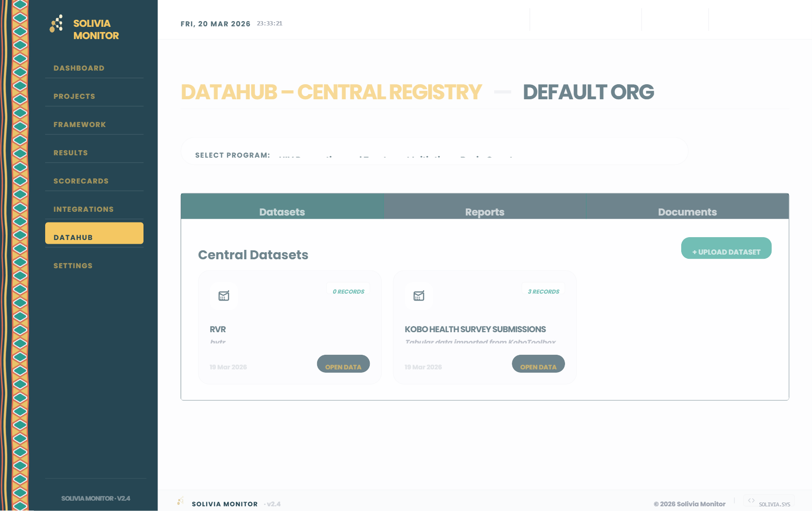Click the spreadsheet icon on the RVR dataset card
Viewport: 812px width, 511px height.
223,296
